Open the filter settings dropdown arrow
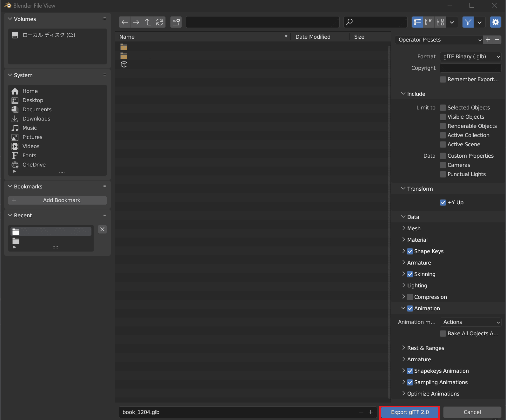This screenshot has height=420, width=506. (x=479, y=22)
